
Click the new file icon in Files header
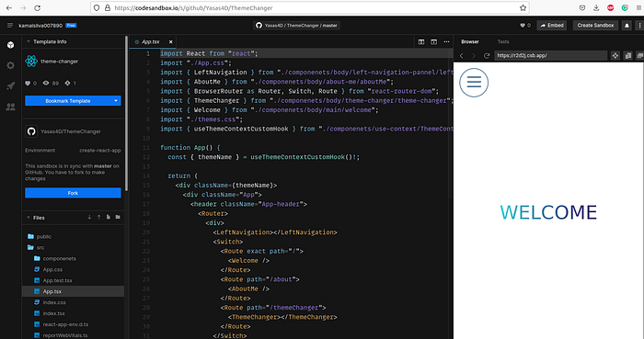tap(109, 217)
